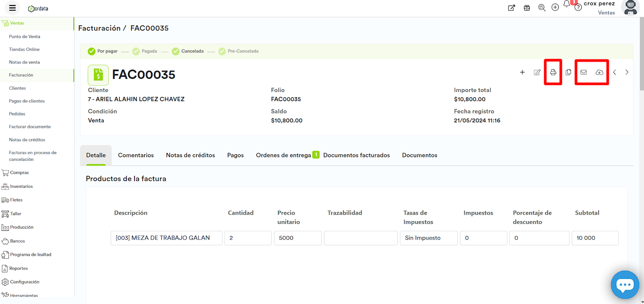
Task: Open Punto de Venta link
Action: [x=25, y=37]
